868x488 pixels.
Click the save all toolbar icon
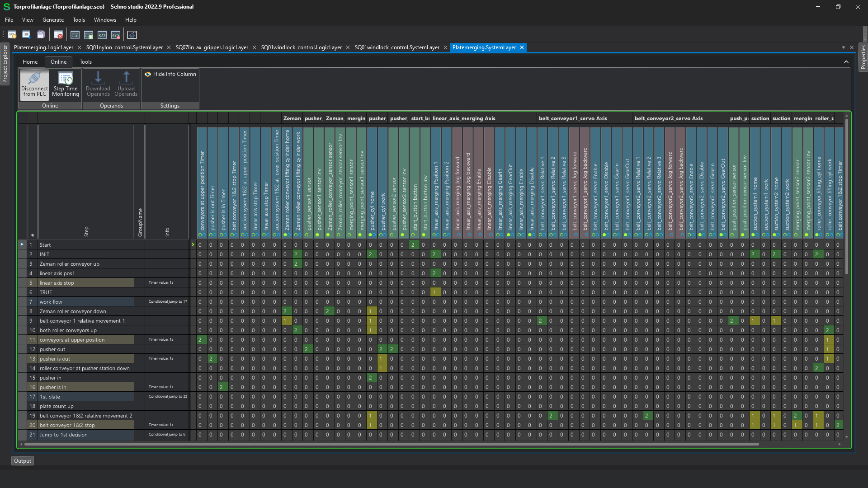click(x=41, y=35)
